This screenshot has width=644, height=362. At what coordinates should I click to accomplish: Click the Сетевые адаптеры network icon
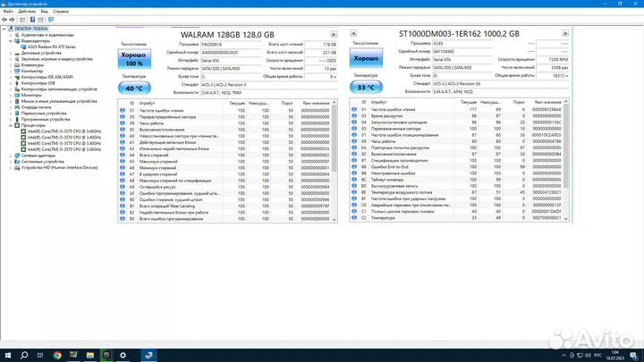pyautogui.click(x=17, y=156)
